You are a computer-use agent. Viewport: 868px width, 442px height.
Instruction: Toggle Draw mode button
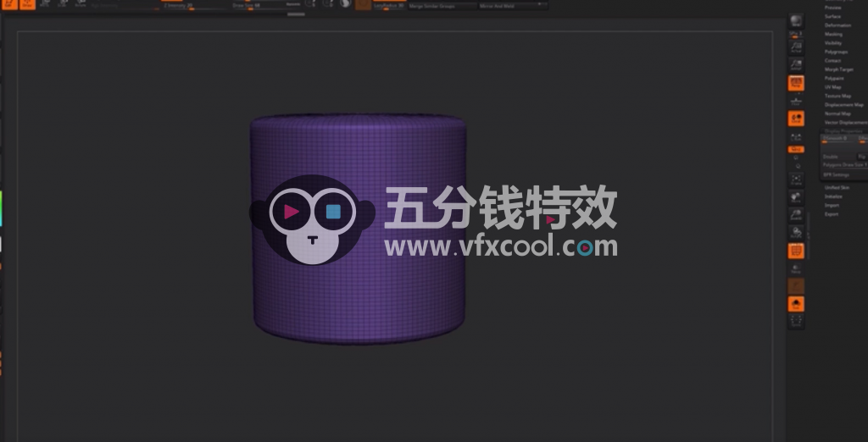click(28, 4)
